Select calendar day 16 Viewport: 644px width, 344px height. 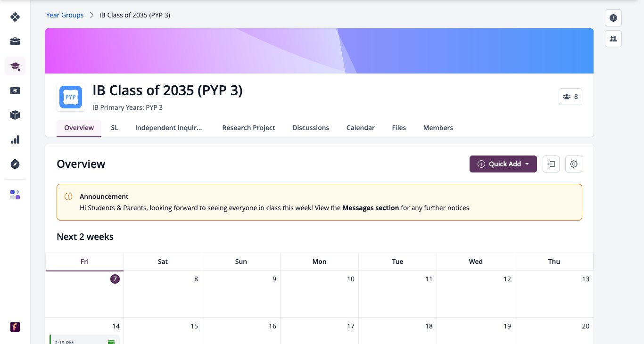(x=272, y=326)
